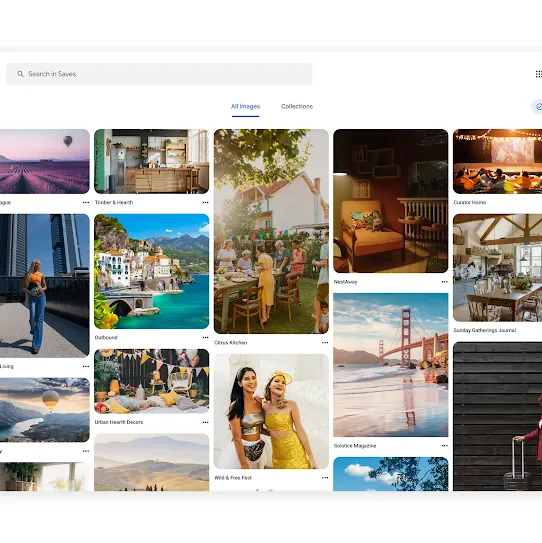The height and width of the screenshot is (543, 542).
Task: Open the Golden Gate Bridge beach image
Action: click(x=391, y=365)
